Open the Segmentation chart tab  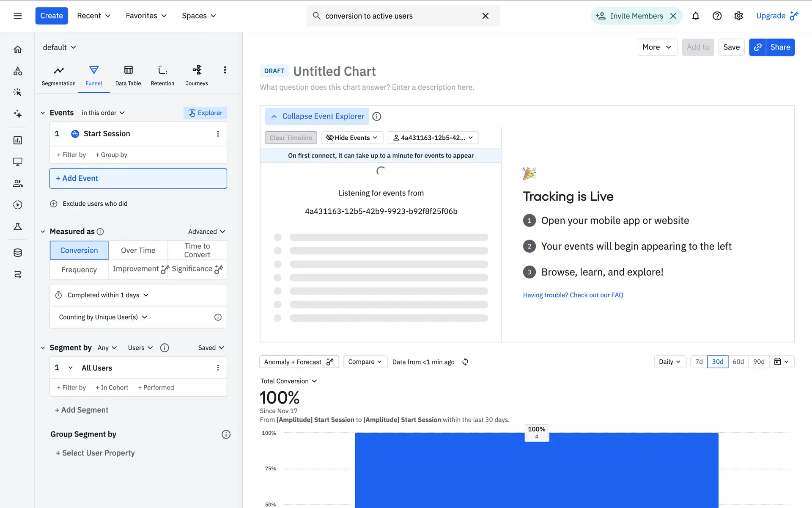point(58,75)
